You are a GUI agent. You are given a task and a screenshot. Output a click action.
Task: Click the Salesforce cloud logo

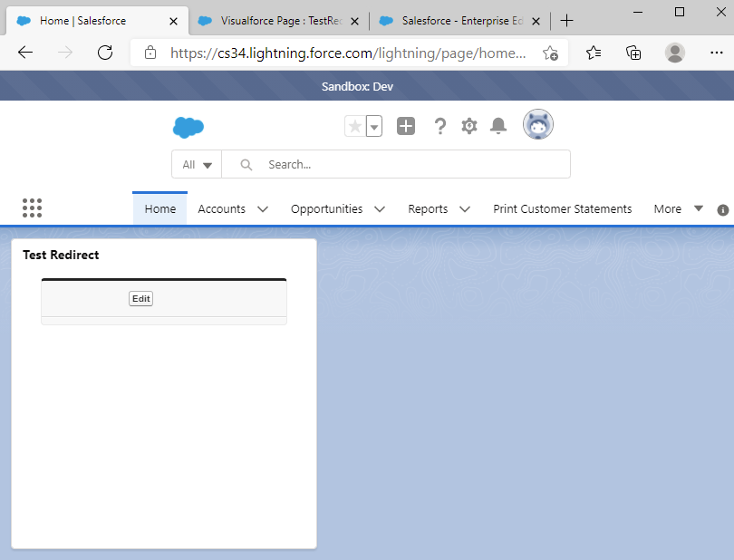point(188,128)
